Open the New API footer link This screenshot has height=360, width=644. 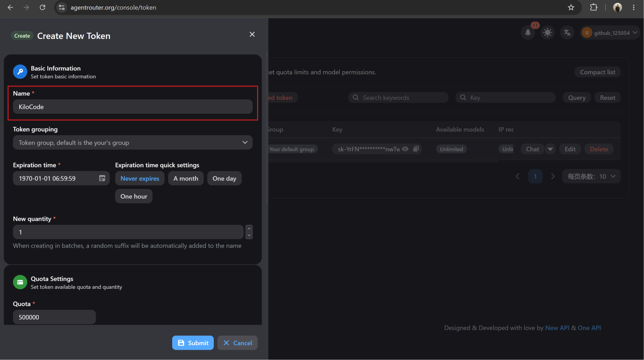coord(557,328)
